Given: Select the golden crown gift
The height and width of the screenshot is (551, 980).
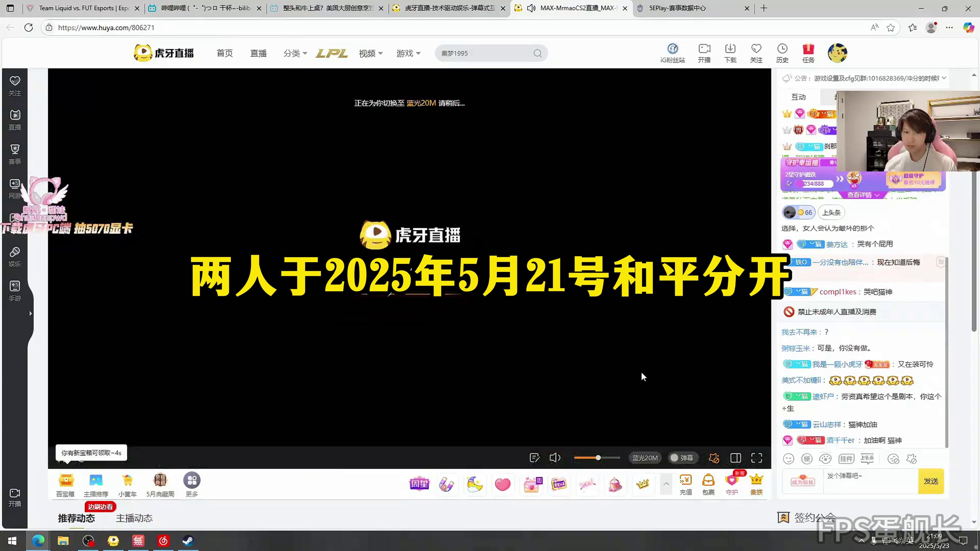Looking at the screenshot, I should 643,484.
